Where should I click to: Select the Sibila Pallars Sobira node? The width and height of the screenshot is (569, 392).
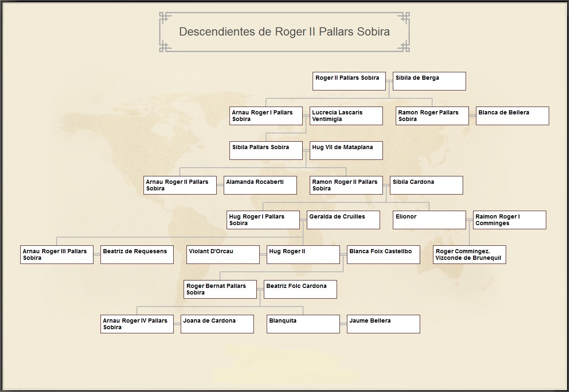[265, 150]
